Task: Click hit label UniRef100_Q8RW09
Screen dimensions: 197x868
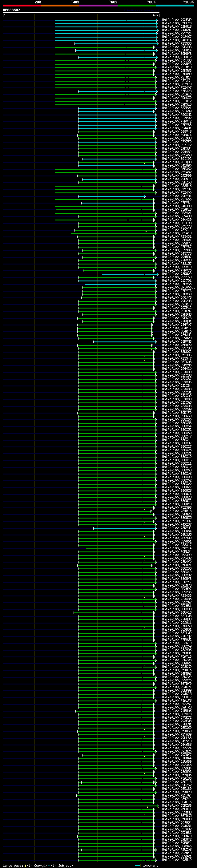Action: (x=177, y=274)
